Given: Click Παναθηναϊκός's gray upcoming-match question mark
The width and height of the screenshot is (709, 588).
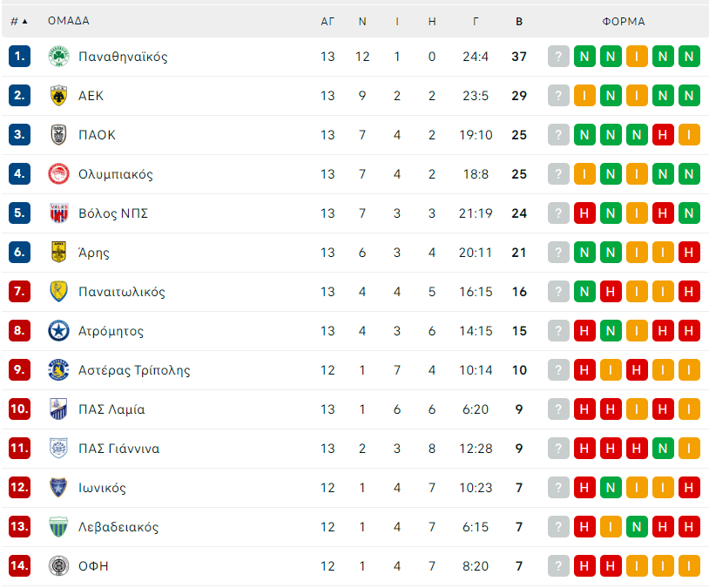Looking at the screenshot, I should (558, 57).
